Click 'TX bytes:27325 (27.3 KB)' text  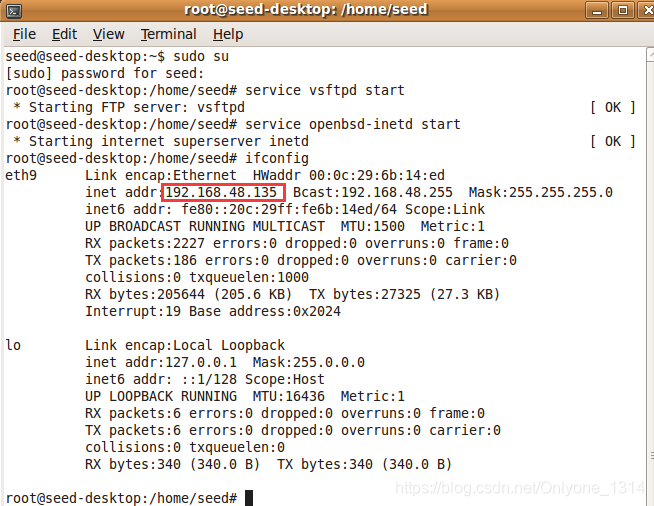point(405,295)
